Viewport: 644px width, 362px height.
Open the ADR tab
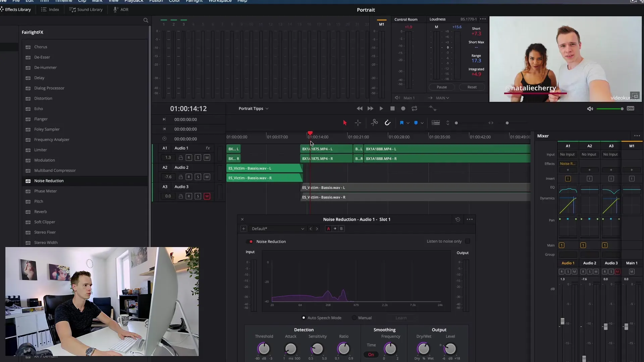121,9
